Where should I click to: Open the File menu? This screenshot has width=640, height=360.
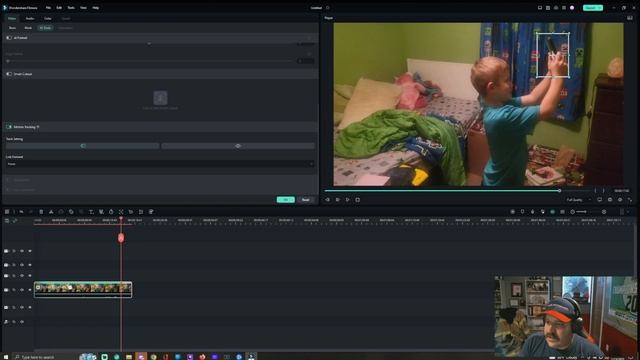click(x=48, y=8)
